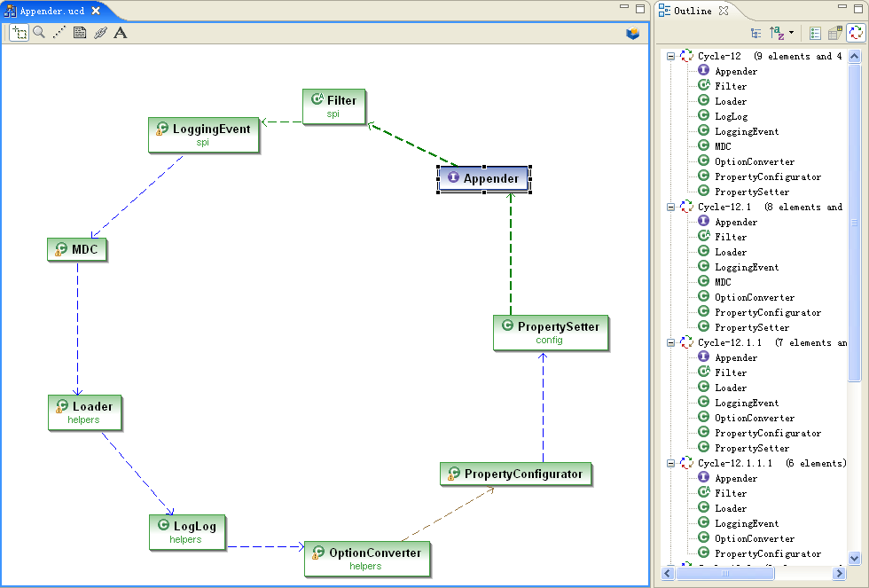The height and width of the screenshot is (588, 869).
Task: Collapse the Cycle-12.1.1.1 tree branch
Action: 671,463
